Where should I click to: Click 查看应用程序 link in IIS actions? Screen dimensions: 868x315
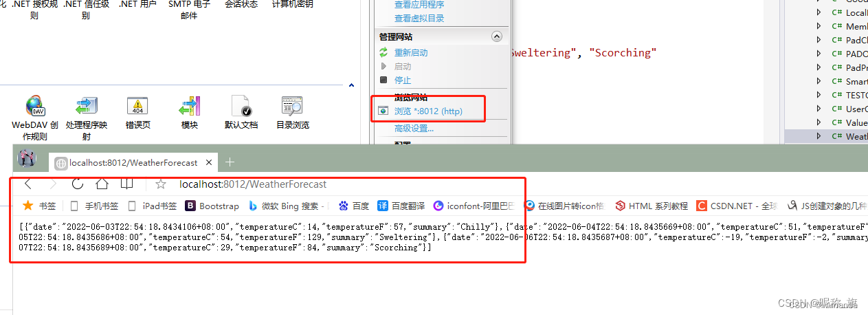coord(419,5)
